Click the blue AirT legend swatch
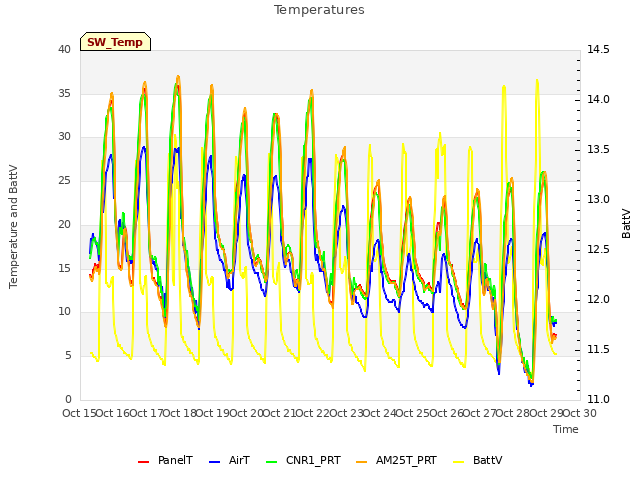The image size is (640, 480). click(215, 462)
